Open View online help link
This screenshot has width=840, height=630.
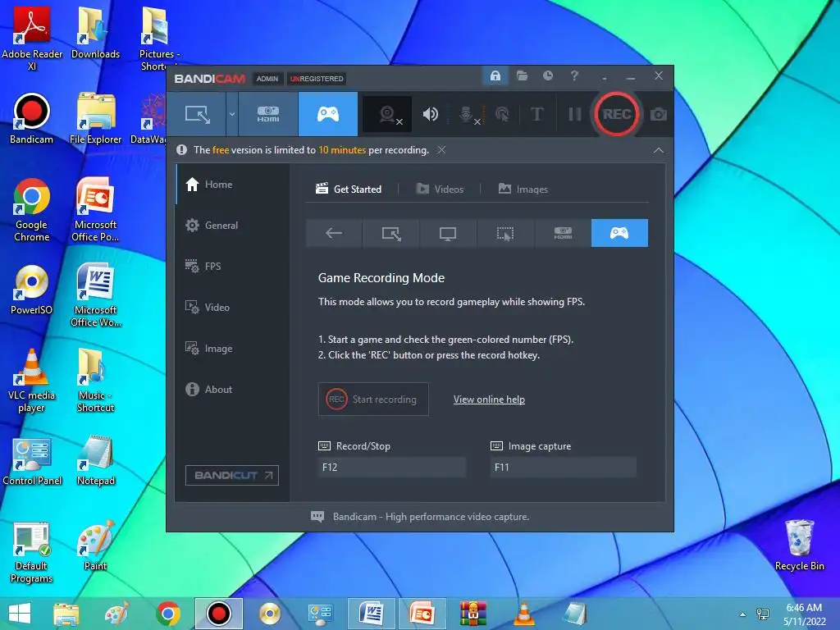(x=489, y=399)
